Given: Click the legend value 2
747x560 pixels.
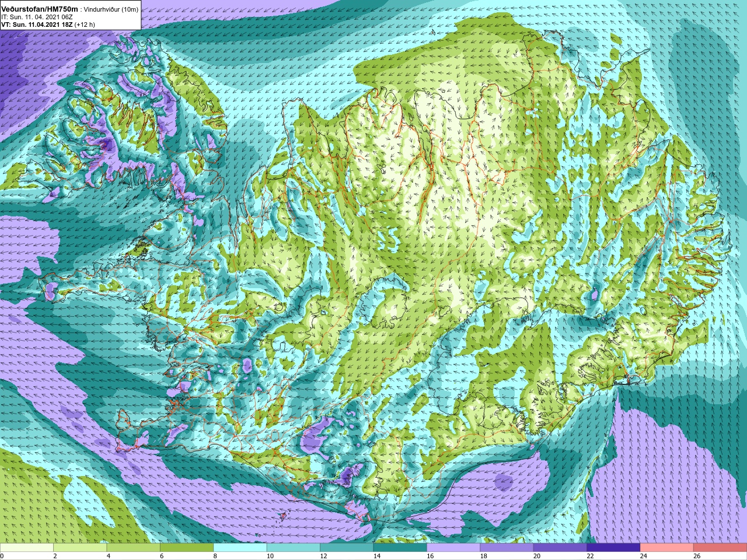Looking at the screenshot, I should (x=55, y=556).
